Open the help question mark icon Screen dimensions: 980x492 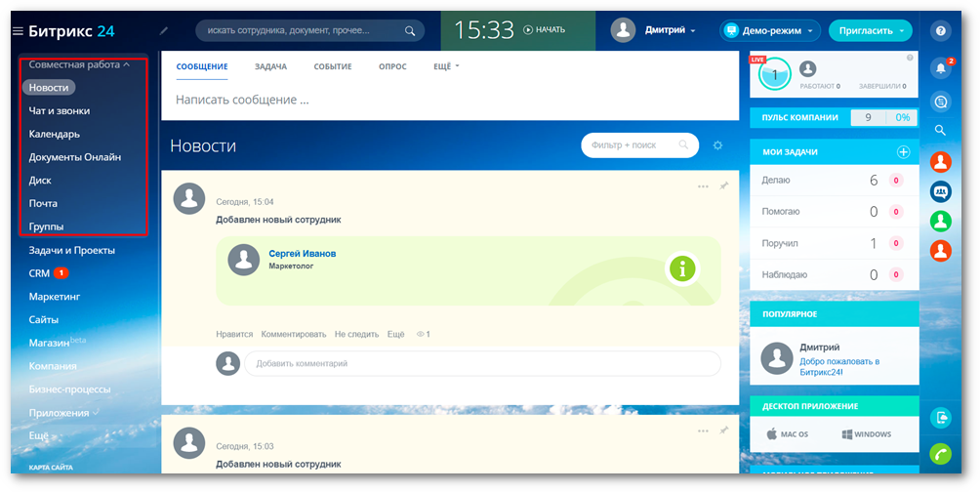941,30
